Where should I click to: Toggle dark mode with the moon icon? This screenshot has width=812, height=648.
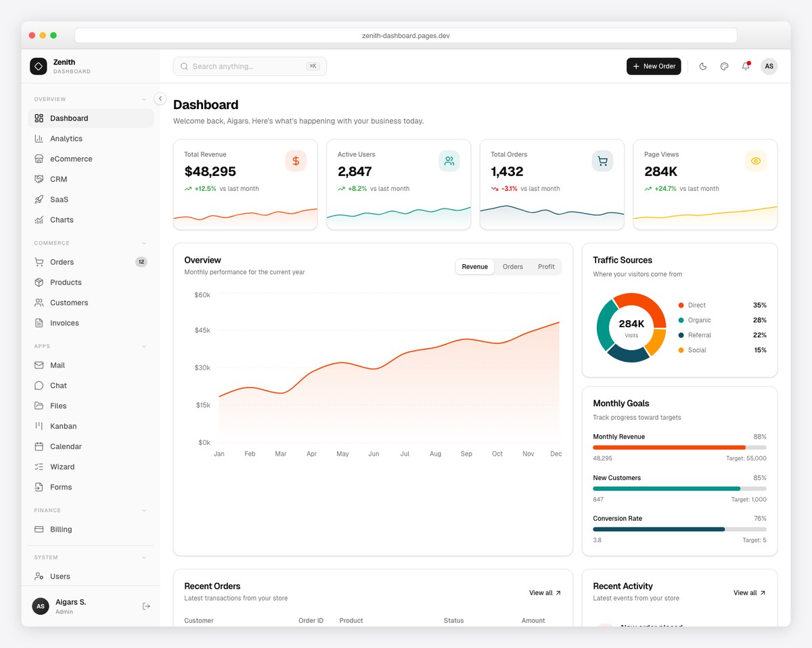[x=702, y=66]
